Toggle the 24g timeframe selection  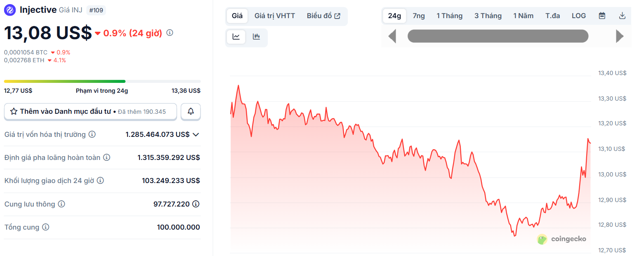(x=394, y=15)
